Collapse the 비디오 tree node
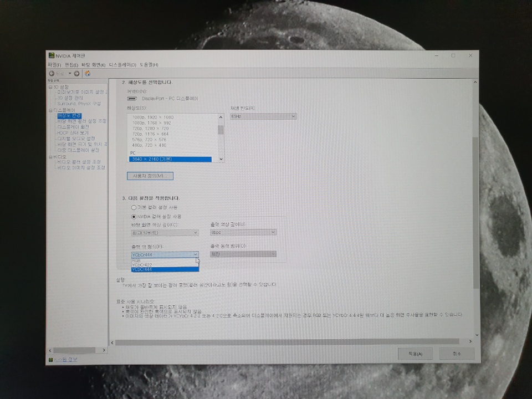Viewport: 532px width, 399px height. (x=50, y=157)
